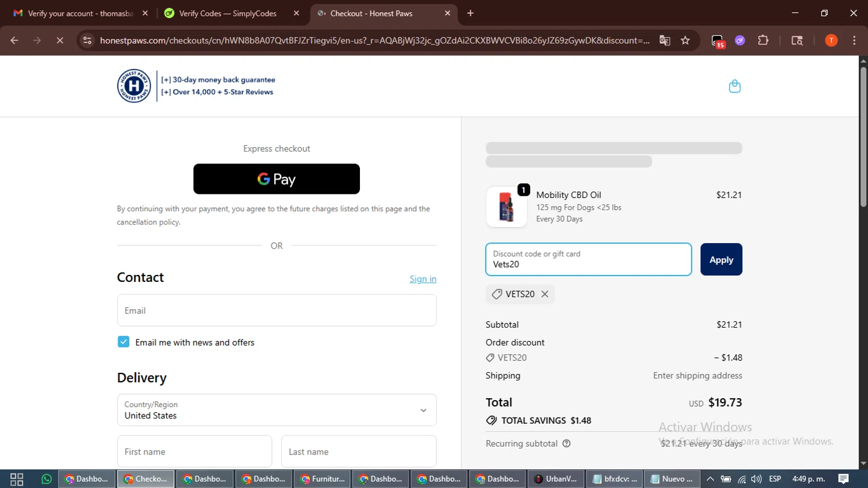
Task: Click the Recurring subtotal help icon
Action: pos(567,443)
